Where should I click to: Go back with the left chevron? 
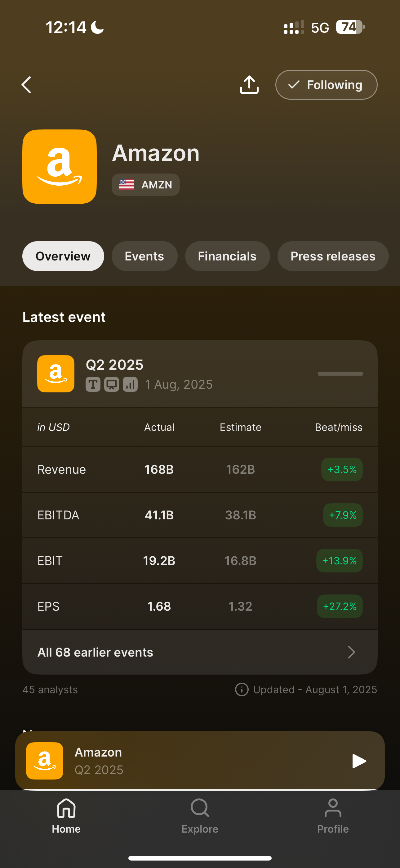(x=26, y=84)
